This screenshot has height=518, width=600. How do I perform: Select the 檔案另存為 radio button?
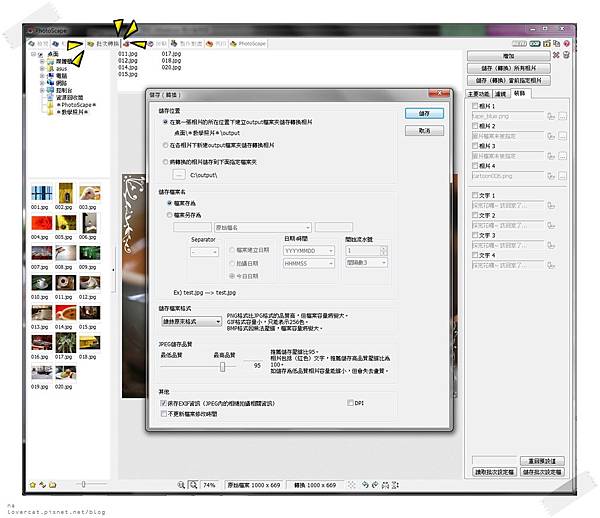[x=169, y=215]
